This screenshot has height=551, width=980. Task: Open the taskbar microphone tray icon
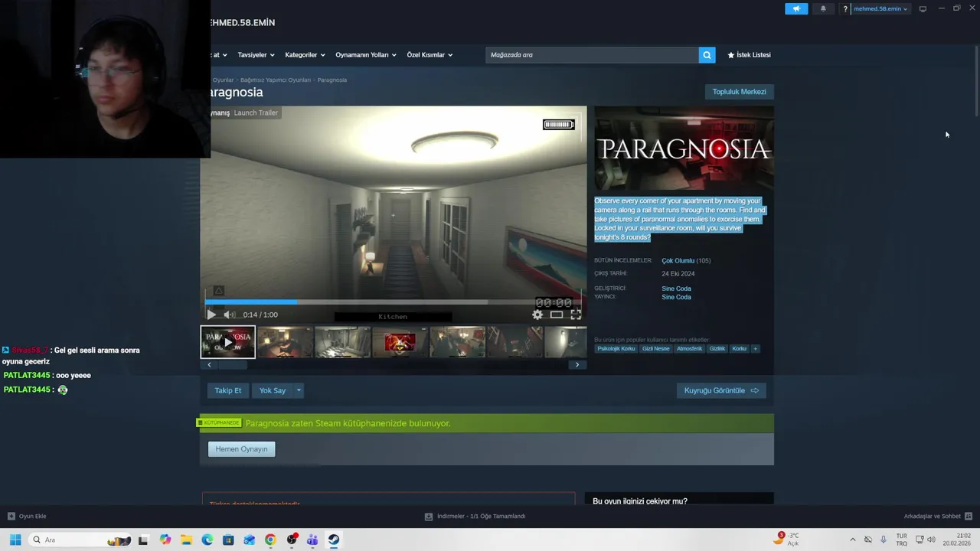coord(883,540)
